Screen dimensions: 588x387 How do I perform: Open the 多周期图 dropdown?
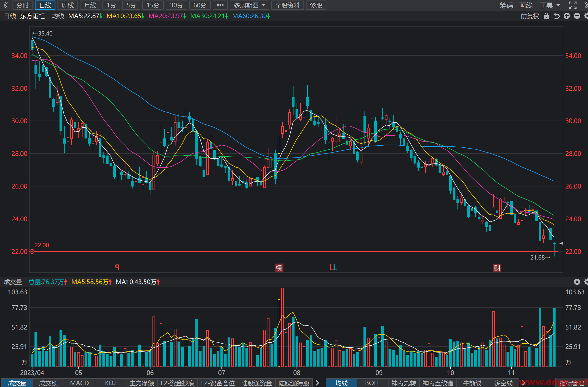250,5
